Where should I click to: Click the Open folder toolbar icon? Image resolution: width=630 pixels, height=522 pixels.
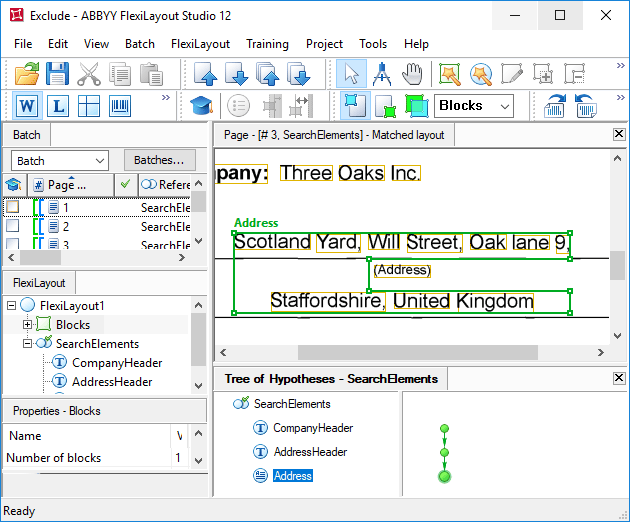click(27, 74)
